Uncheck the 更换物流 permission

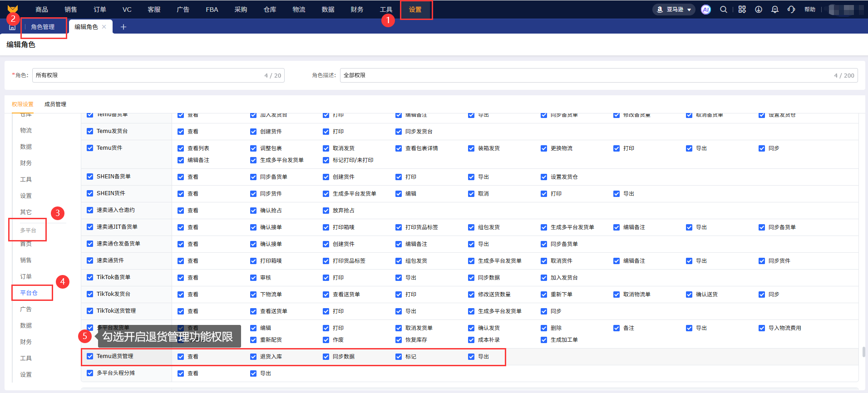(544, 148)
